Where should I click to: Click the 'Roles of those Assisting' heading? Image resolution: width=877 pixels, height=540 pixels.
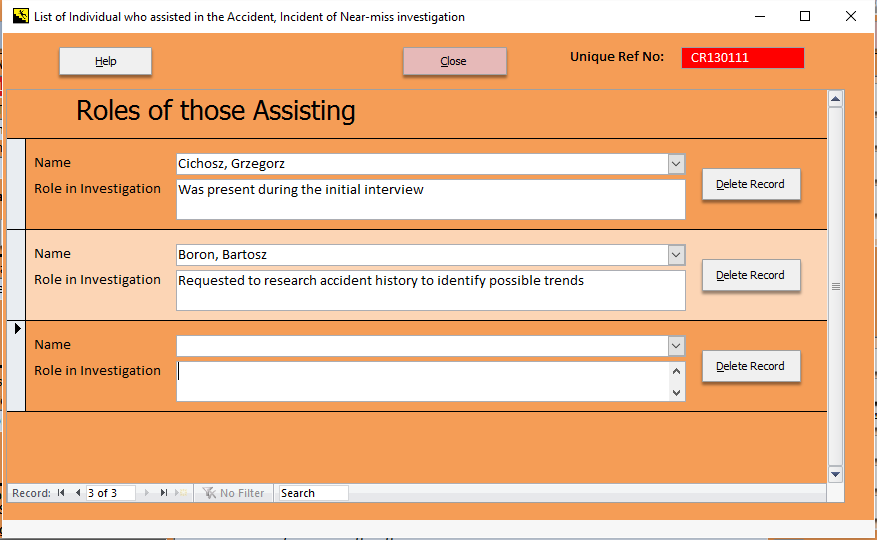(x=216, y=111)
